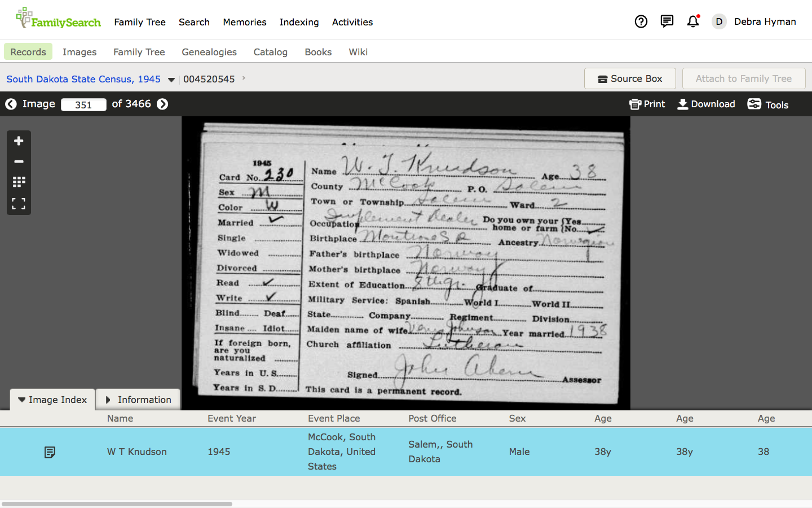Open record details icon for W T Knudson
The height and width of the screenshot is (508, 812).
pos(50,452)
